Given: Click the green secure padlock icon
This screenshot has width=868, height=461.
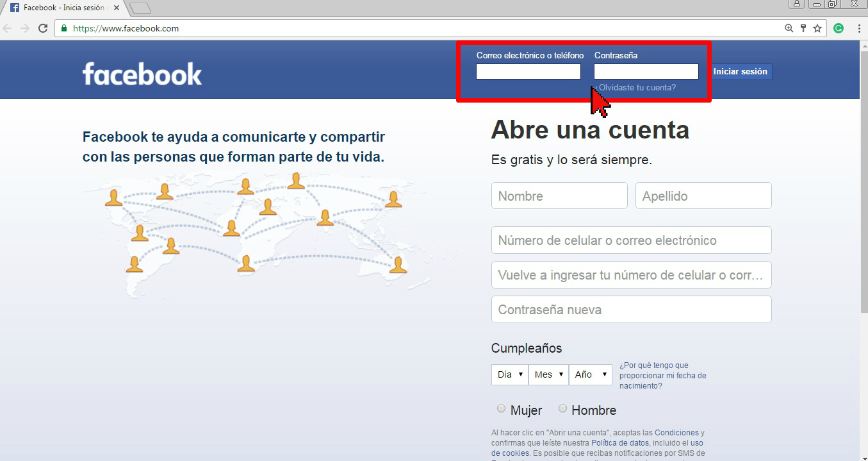Looking at the screenshot, I should coord(63,28).
